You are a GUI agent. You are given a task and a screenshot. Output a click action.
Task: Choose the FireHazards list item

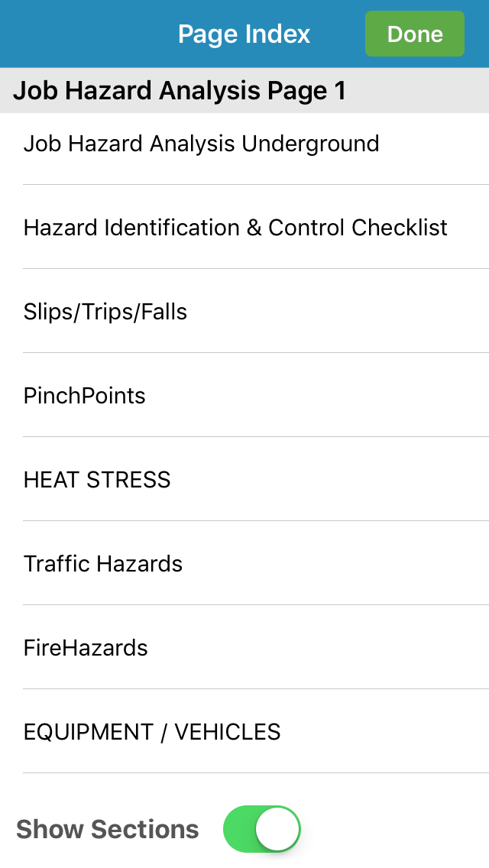pyautogui.click(x=244, y=648)
